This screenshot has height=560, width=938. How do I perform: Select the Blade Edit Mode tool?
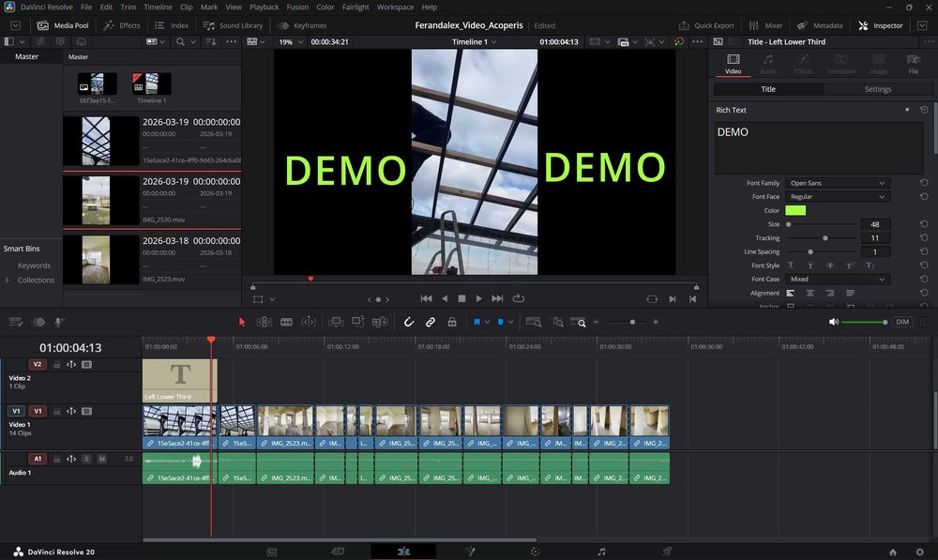(286, 322)
